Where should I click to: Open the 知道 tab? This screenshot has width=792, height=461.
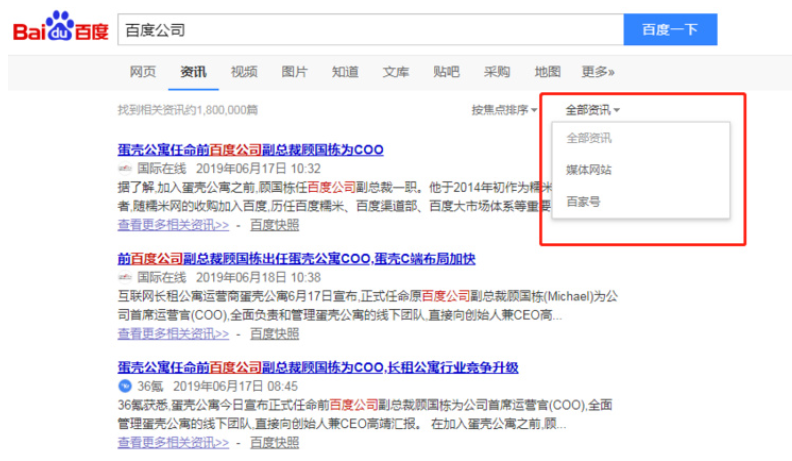[345, 72]
